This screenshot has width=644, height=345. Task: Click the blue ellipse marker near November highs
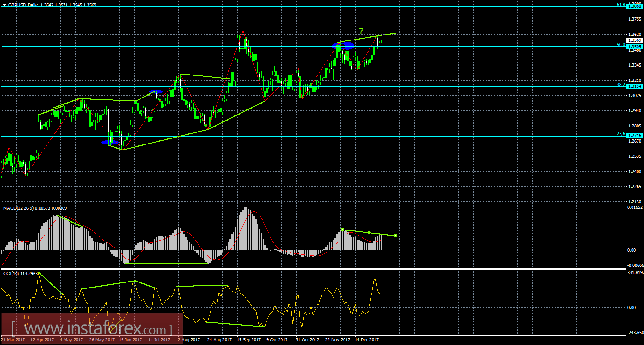[x=343, y=46]
